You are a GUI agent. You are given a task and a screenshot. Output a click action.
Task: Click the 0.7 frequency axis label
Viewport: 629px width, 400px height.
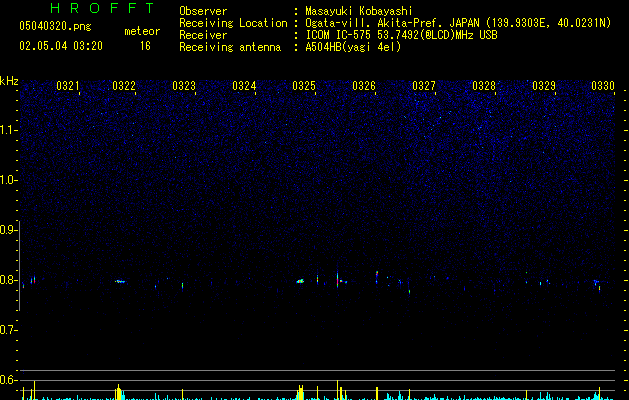click(x=8, y=330)
